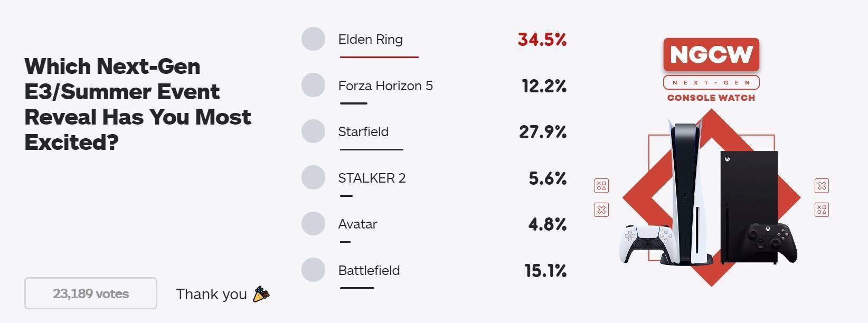Click the Forza Horizon 5 label
This screenshot has height=323, width=868.
point(385,85)
